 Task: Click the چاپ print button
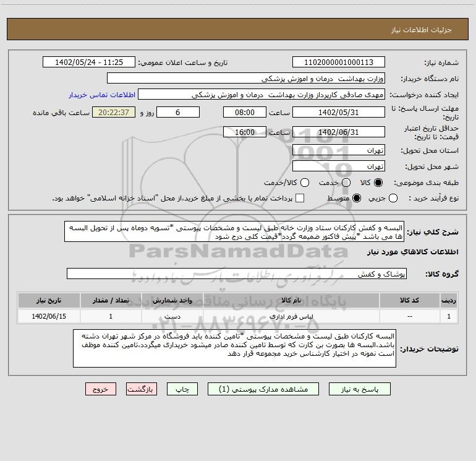[182, 389]
